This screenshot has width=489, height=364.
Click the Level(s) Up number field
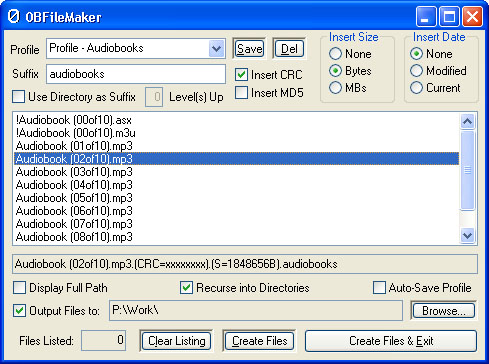point(154,97)
